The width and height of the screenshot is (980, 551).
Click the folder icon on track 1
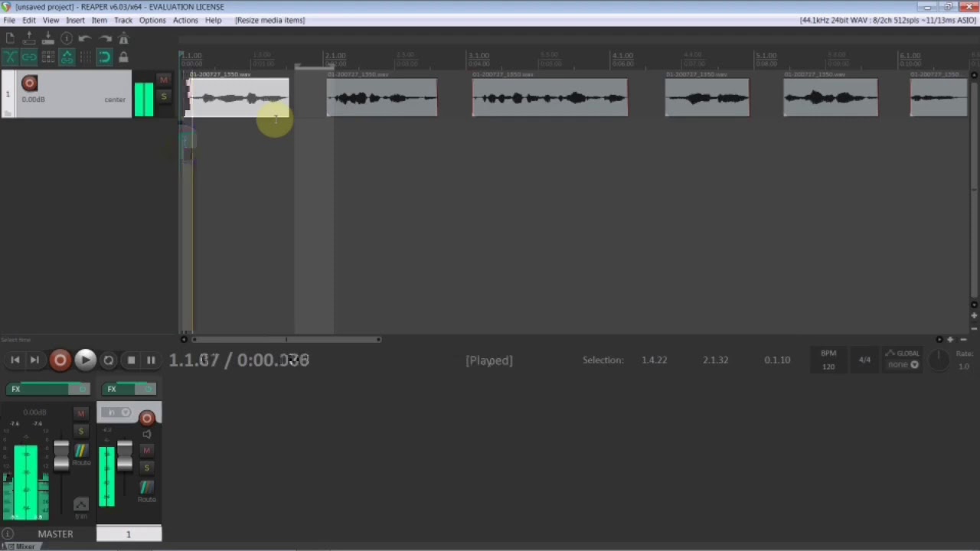(x=8, y=112)
